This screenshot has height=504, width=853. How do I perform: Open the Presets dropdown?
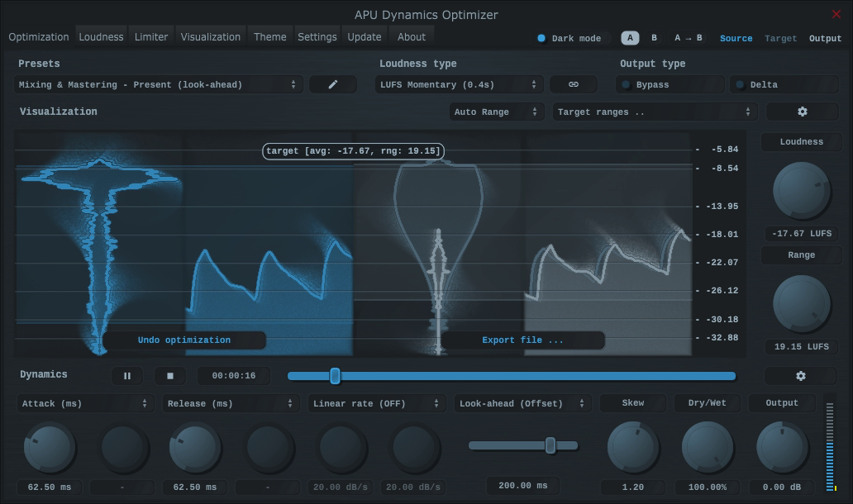[x=159, y=84]
